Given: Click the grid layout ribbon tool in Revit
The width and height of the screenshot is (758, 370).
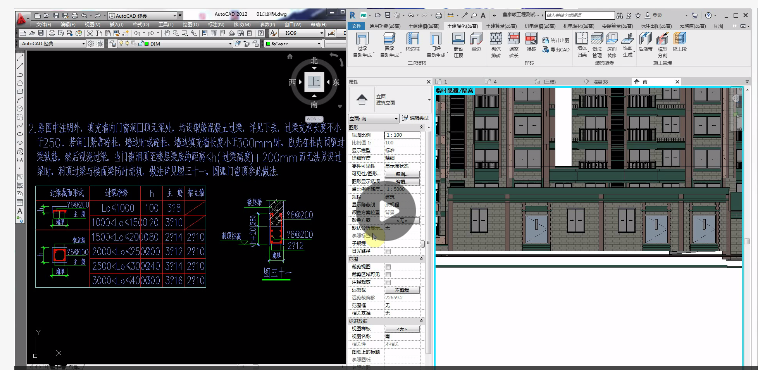Looking at the screenshot, I should click(582, 44).
